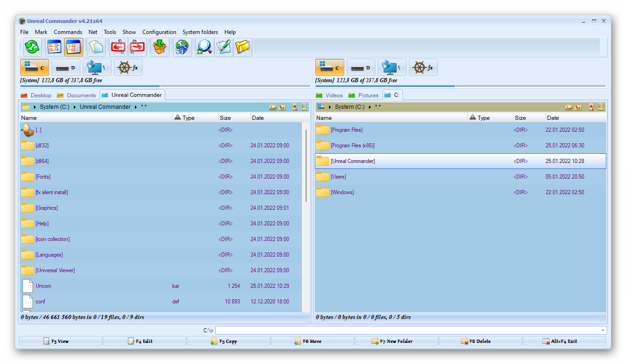Select the [Languages] folder
The image size is (626, 364).
[x=161, y=255]
